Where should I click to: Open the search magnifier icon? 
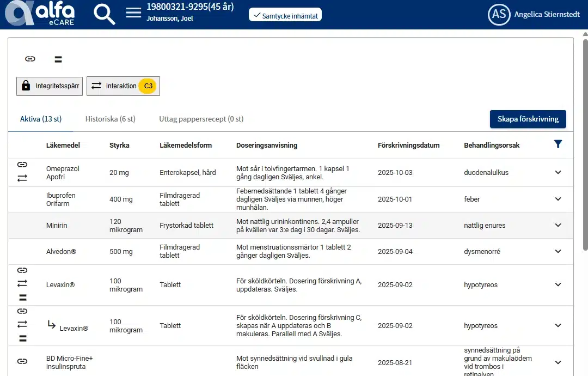tap(104, 14)
